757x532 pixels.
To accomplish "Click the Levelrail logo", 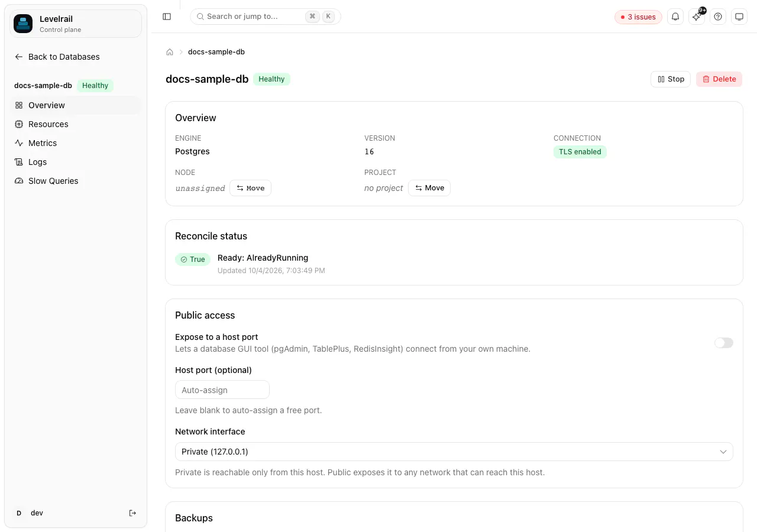I will 23,24.
